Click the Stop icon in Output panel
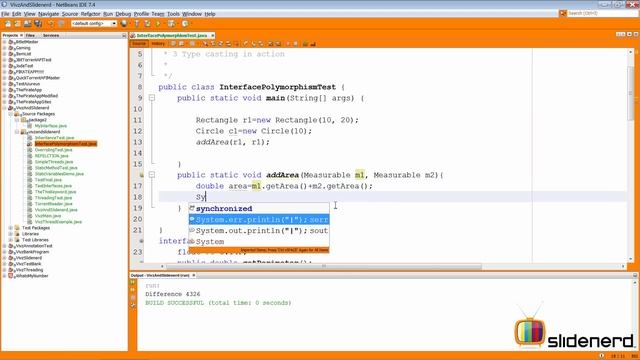This screenshot has height=360, width=640. click(133, 298)
